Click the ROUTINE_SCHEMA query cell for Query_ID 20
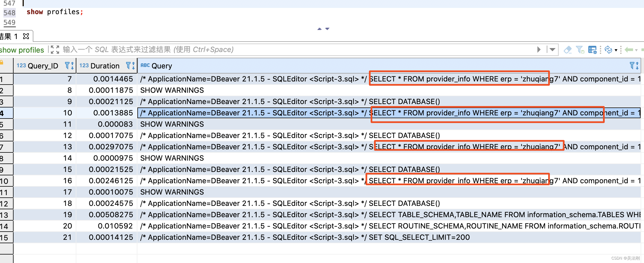Screen dimensions: 644x263 389,226
